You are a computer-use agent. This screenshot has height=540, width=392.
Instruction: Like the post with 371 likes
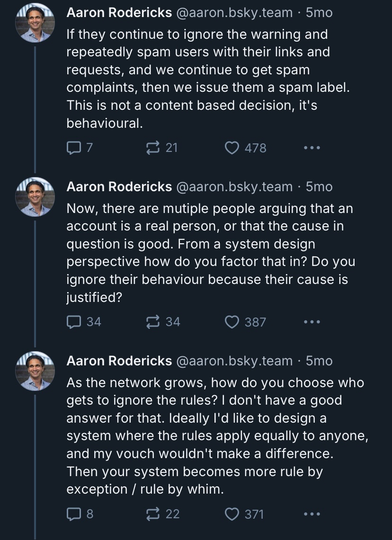(232, 514)
